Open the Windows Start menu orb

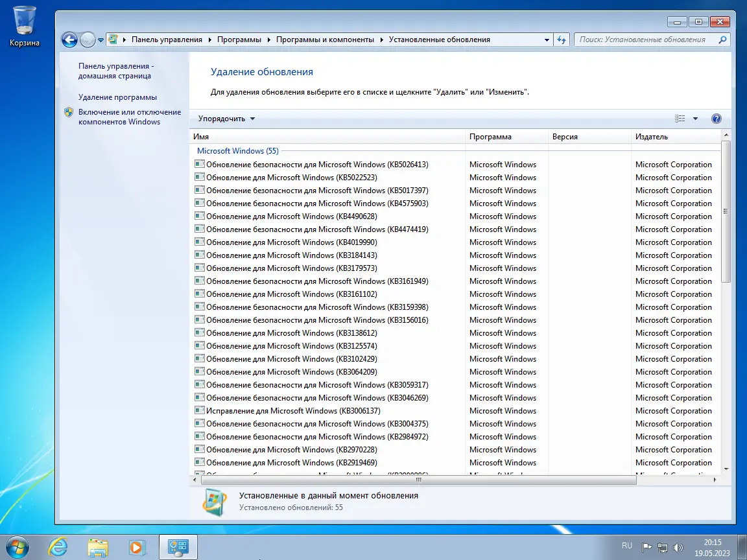click(18, 547)
